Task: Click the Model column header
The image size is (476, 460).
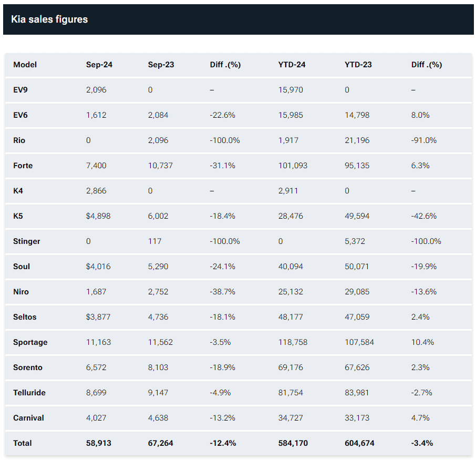Action: click(25, 65)
